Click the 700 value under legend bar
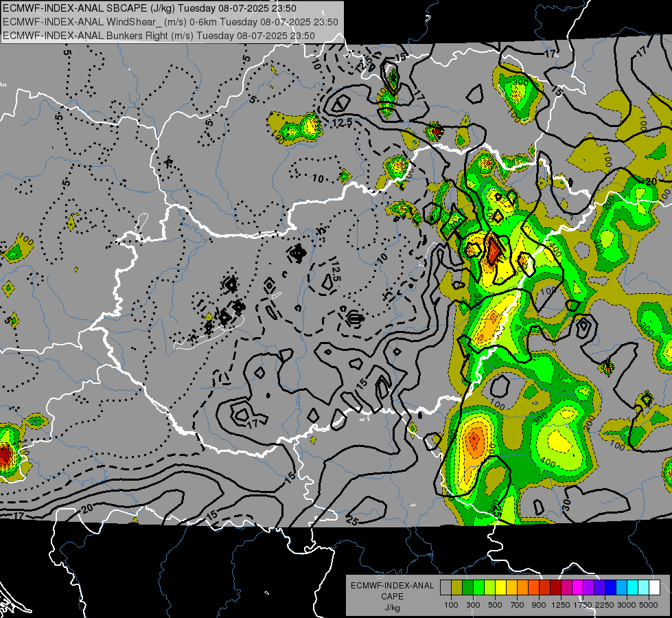672x618 pixels. coord(518,605)
